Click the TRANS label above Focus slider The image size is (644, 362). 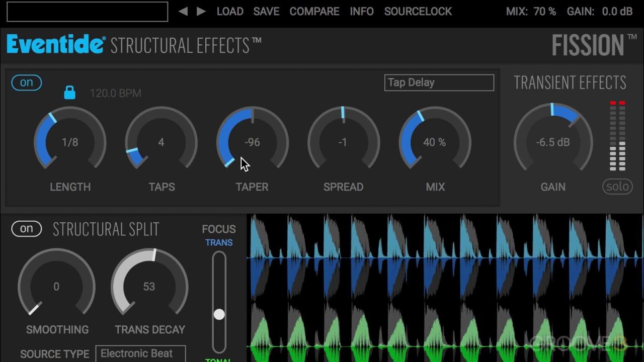(x=219, y=242)
